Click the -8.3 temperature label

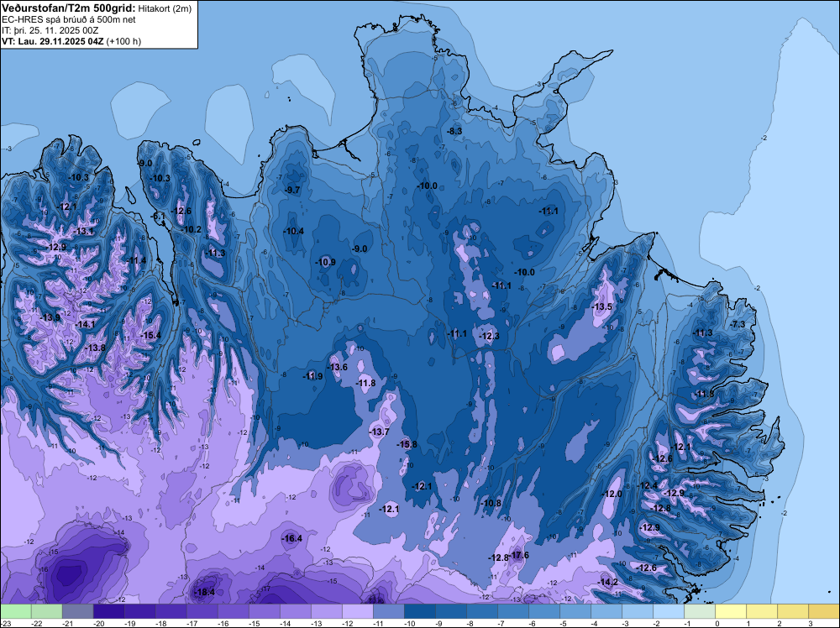click(454, 131)
